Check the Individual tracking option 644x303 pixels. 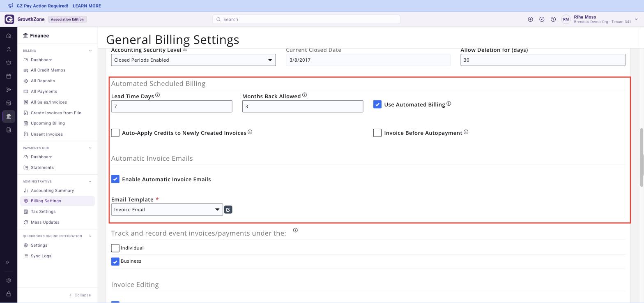[x=115, y=248]
